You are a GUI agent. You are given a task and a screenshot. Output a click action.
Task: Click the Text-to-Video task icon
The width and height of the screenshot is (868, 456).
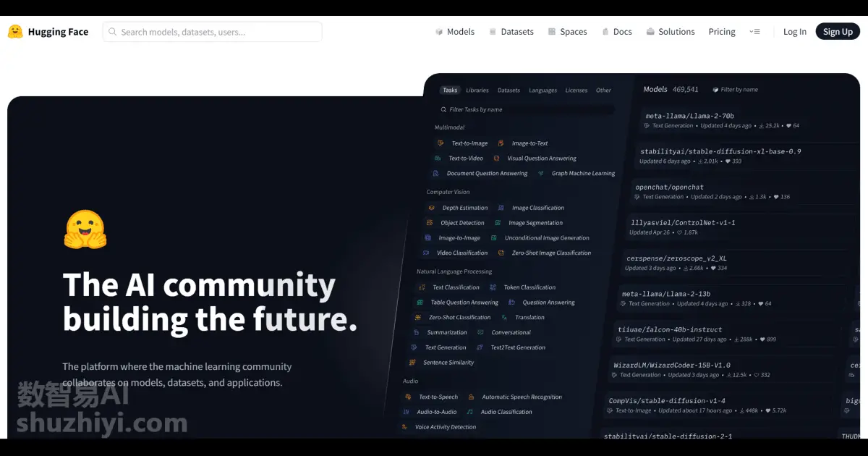click(438, 159)
